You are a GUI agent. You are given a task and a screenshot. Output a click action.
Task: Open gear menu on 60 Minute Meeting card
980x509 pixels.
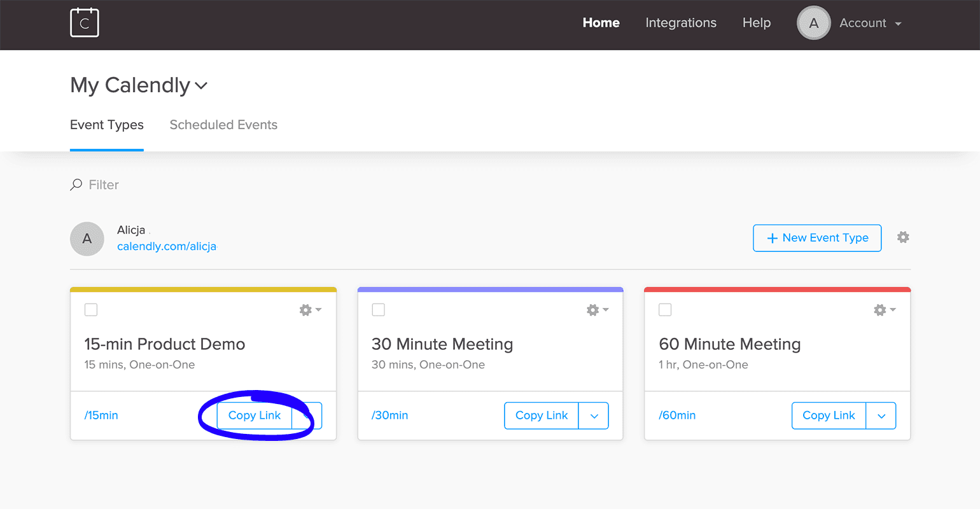[x=885, y=310]
